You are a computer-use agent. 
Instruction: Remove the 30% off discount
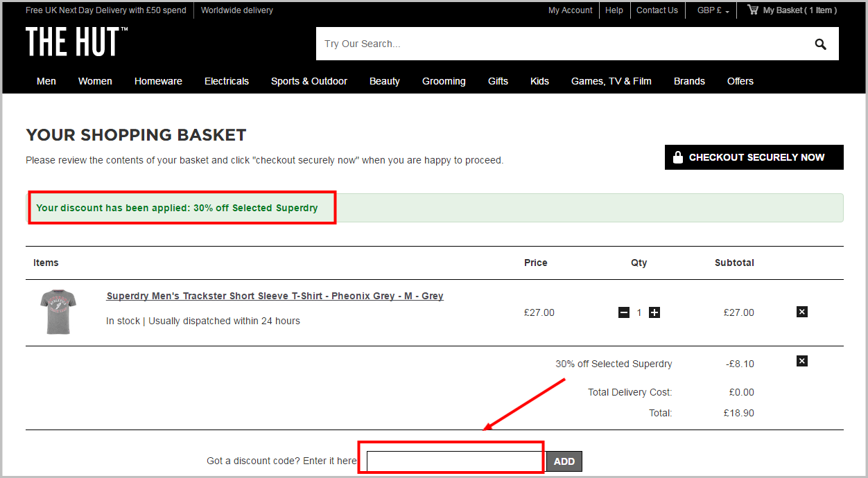[802, 361]
